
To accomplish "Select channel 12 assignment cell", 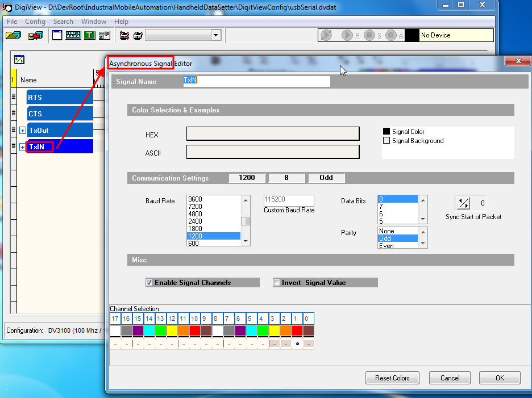I will click(x=172, y=343).
